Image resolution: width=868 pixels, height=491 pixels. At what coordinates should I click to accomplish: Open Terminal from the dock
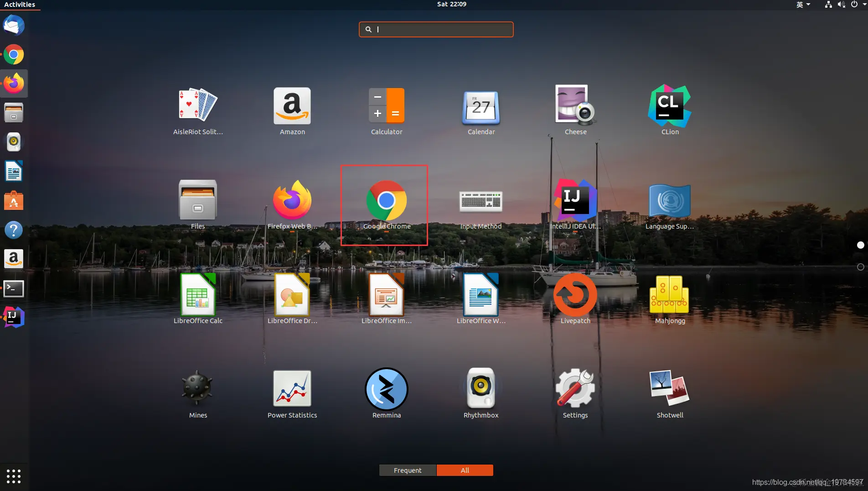(x=14, y=288)
